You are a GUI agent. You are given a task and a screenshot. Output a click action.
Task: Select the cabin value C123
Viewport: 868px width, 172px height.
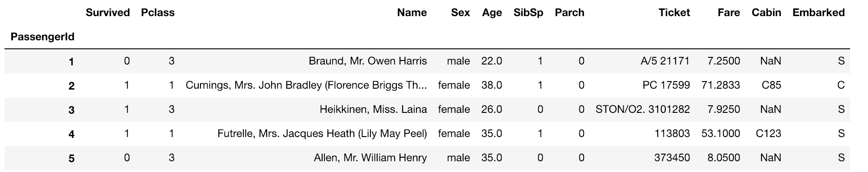[769, 133]
